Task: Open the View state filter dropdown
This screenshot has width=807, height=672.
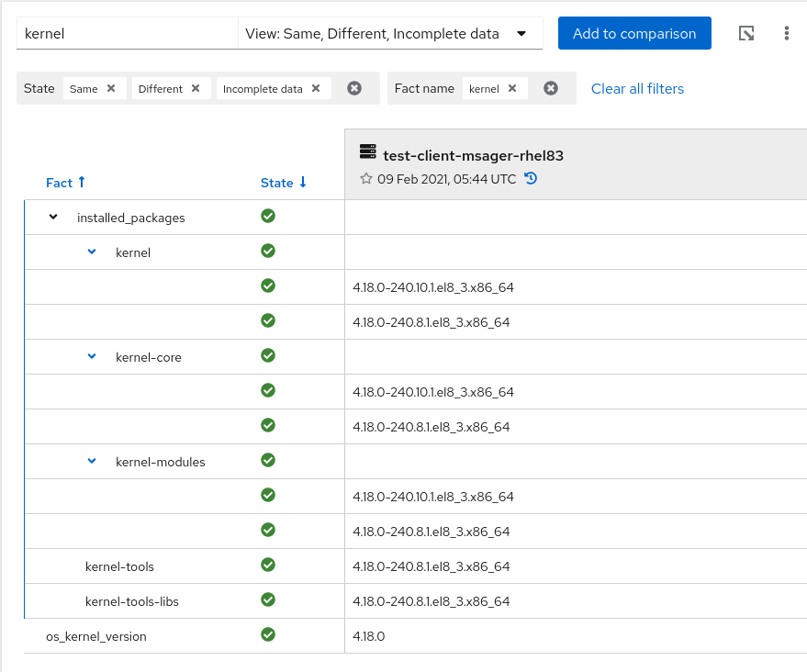Action: [x=389, y=34]
